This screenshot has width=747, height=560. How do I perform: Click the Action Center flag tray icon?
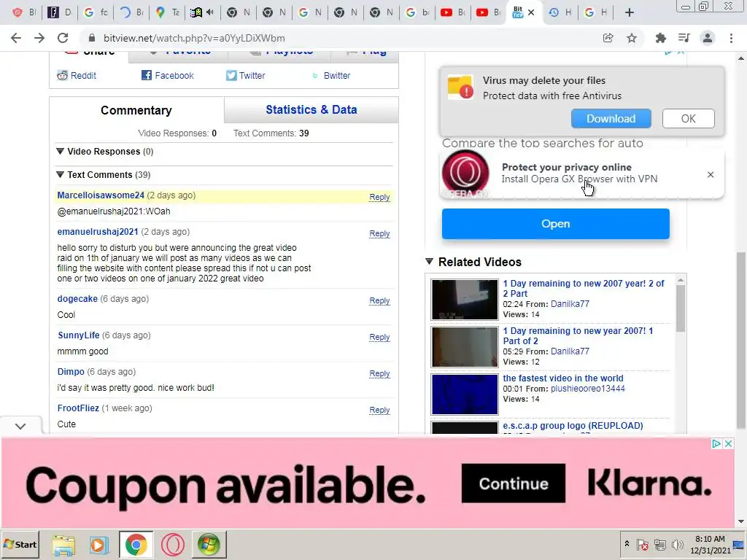642,545
